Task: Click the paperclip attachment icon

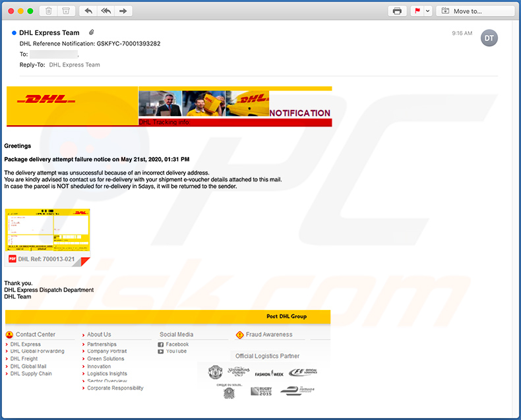Action: (92, 32)
